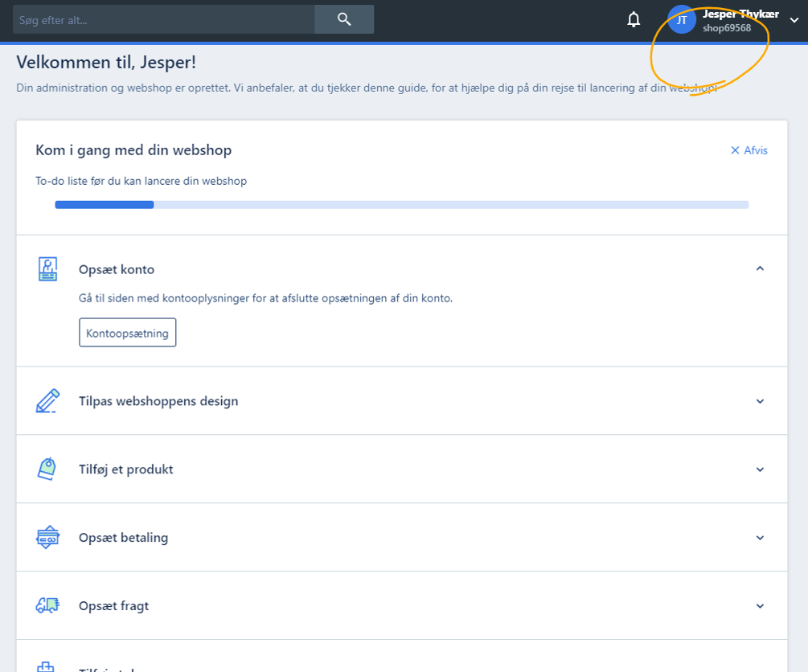Focus the 'Søg efter alt...' search field
808x672 pixels.
click(164, 19)
